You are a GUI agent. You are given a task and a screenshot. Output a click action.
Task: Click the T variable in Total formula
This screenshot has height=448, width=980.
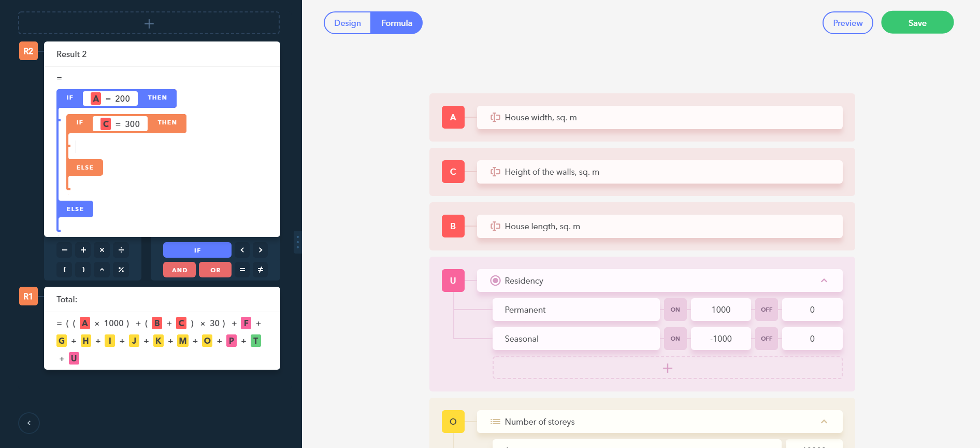[256, 341]
